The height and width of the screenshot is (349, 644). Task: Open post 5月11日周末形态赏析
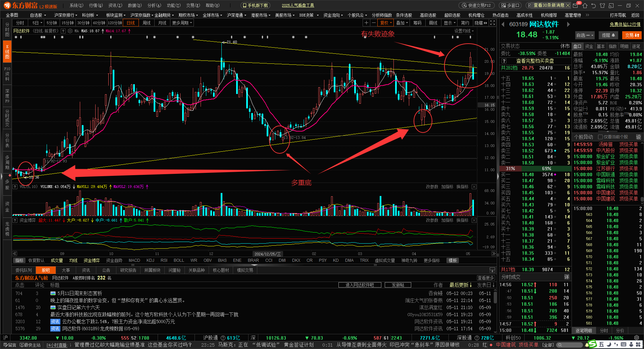79,293
